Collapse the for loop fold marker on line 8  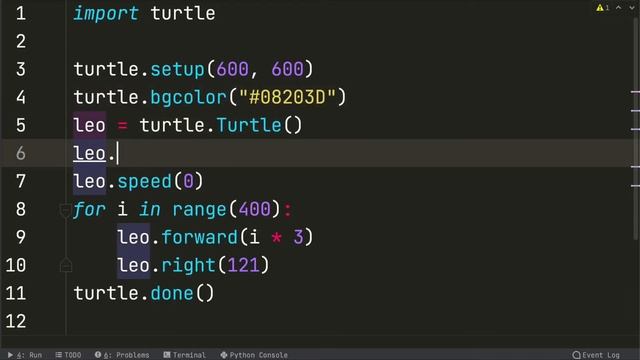(65, 210)
